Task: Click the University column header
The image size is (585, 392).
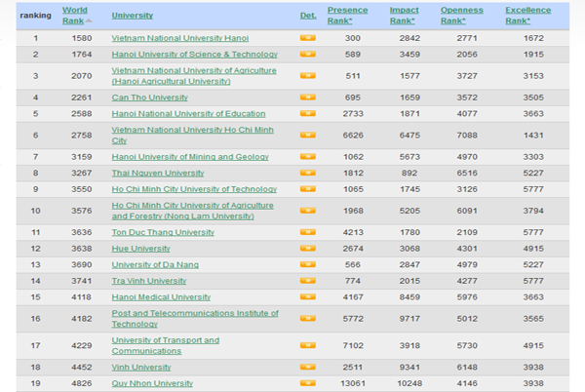Action: tap(132, 16)
